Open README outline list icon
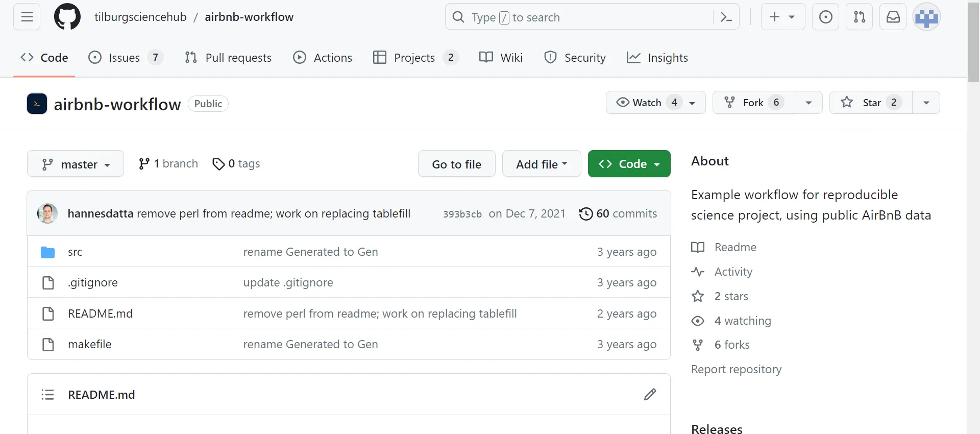The width and height of the screenshot is (980, 434). 47,395
